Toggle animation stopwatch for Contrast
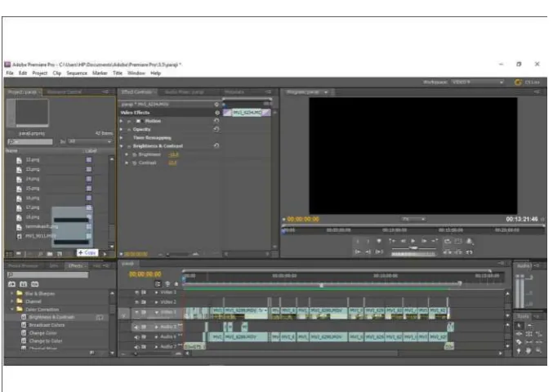553x392 pixels. 135,163
